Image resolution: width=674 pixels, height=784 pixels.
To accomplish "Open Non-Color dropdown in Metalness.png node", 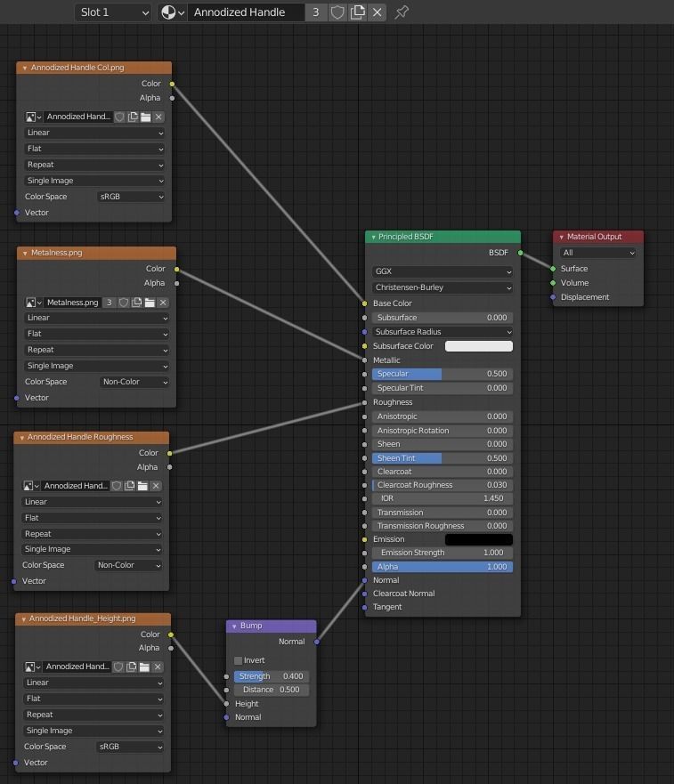I will pos(134,382).
